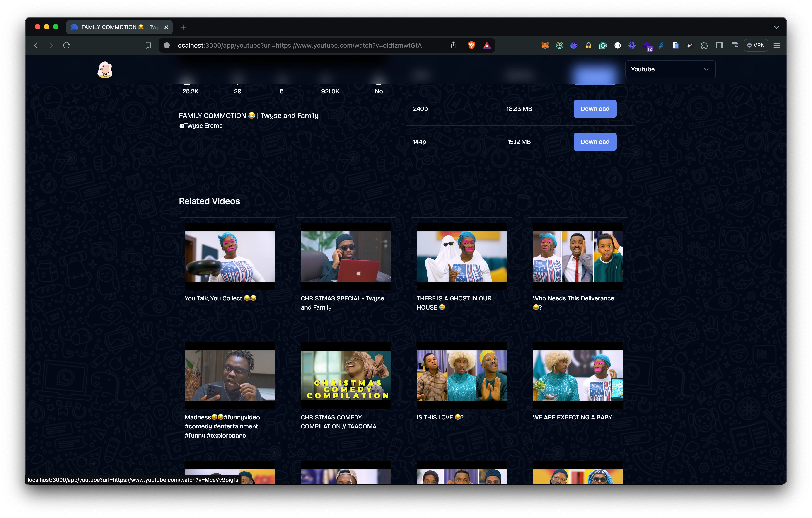Viewport: 812px width, 518px height.
Task: Open the purple comet extension icon
Action: [574, 46]
